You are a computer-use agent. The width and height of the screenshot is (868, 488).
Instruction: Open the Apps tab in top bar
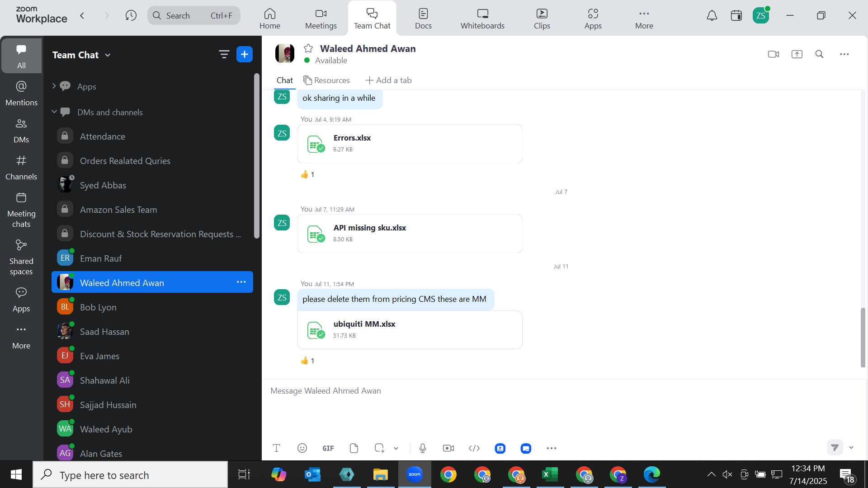[593, 19]
